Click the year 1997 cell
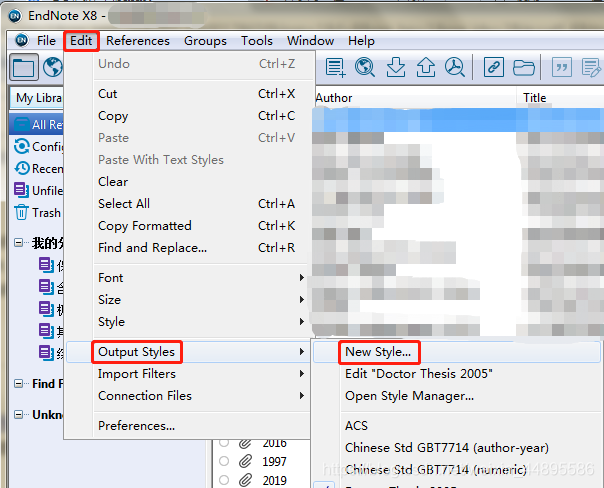The height and width of the screenshot is (488, 604). 274,461
